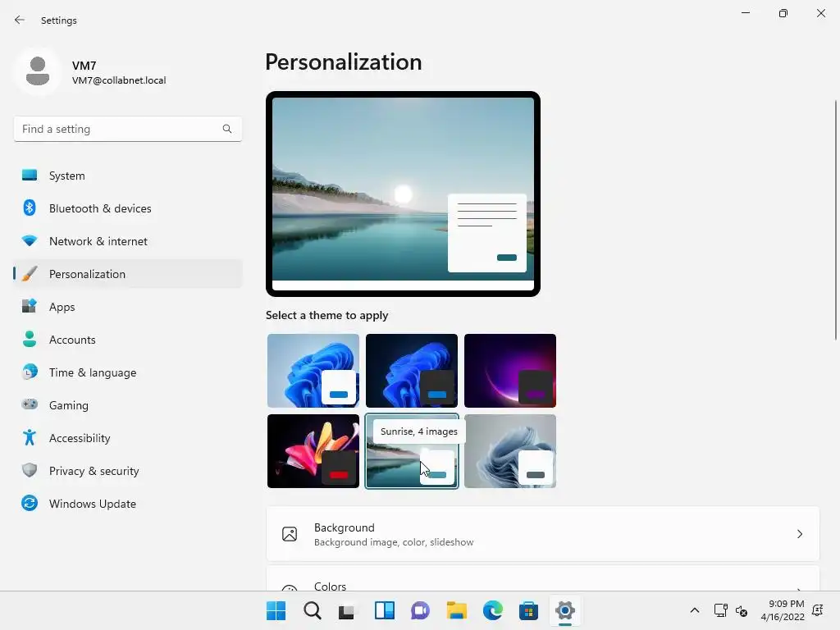Click the Windows Update sync icon
The width and height of the screenshot is (840, 630).
[x=30, y=503]
